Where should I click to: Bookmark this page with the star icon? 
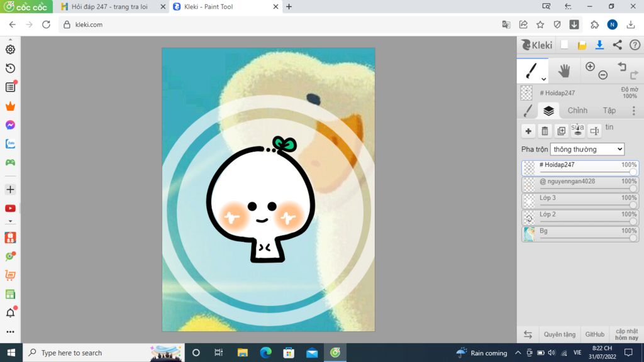(x=540, y=25)
